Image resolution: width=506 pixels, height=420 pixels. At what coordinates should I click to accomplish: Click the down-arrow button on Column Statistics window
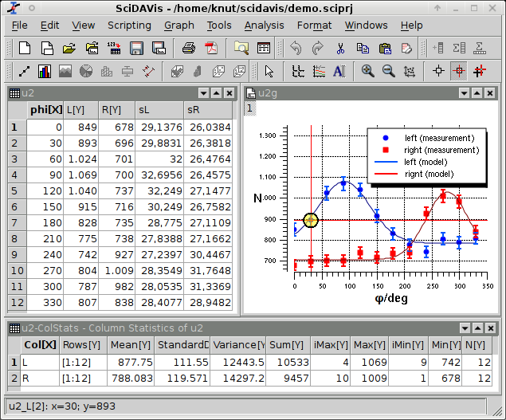point(466,328)
